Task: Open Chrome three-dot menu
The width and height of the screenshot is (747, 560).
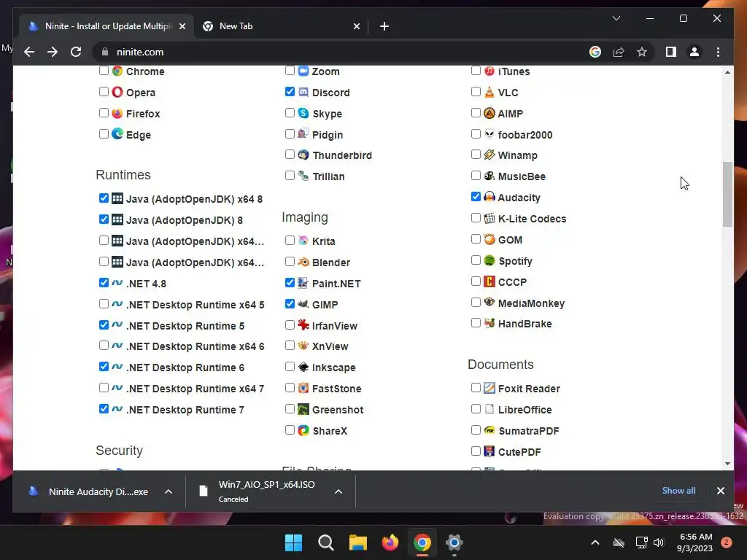Action: [718, 52]
